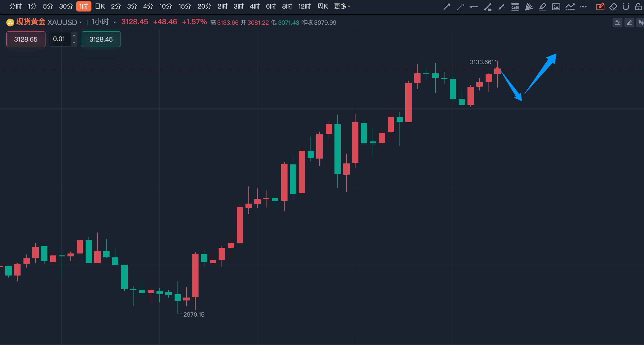Select the horizontal ray line tool
The image size is (644, 345).
474,7
